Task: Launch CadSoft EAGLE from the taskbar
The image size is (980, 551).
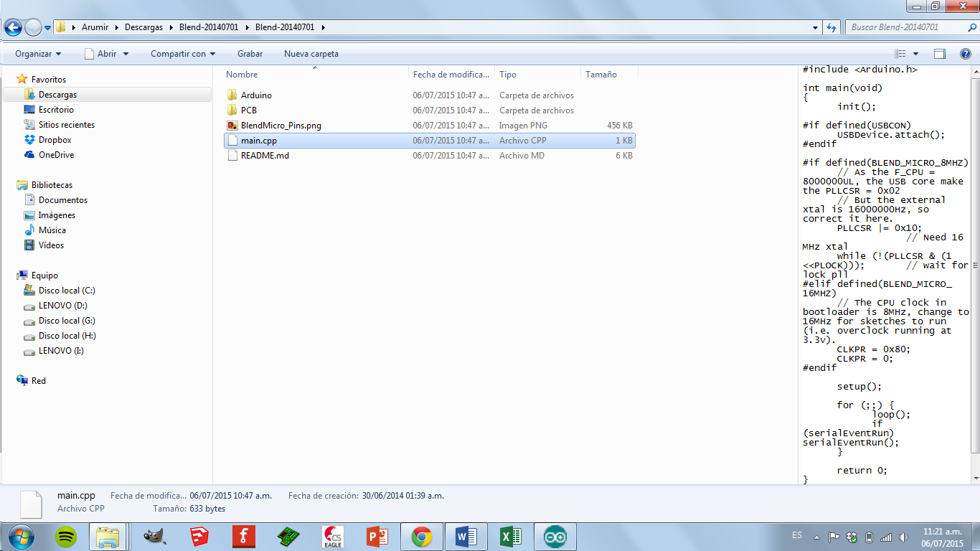Action: tap(333, 536)
